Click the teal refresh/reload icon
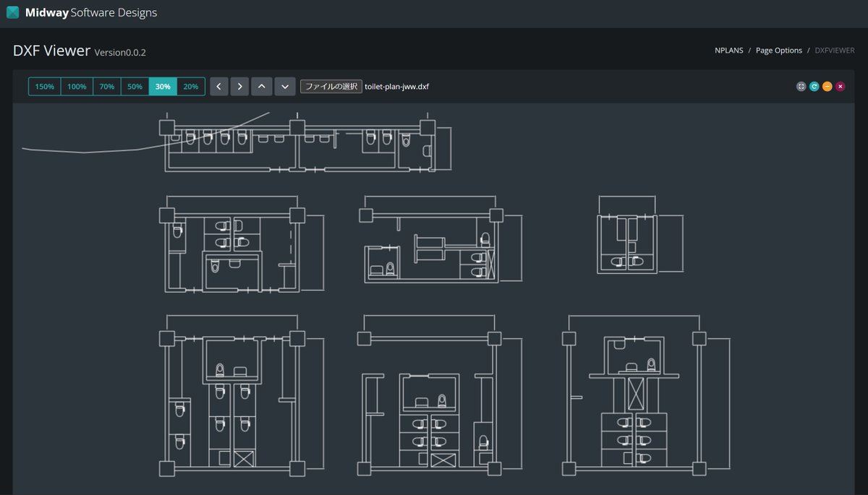This screenshot has width=868, height=495. 814,86
